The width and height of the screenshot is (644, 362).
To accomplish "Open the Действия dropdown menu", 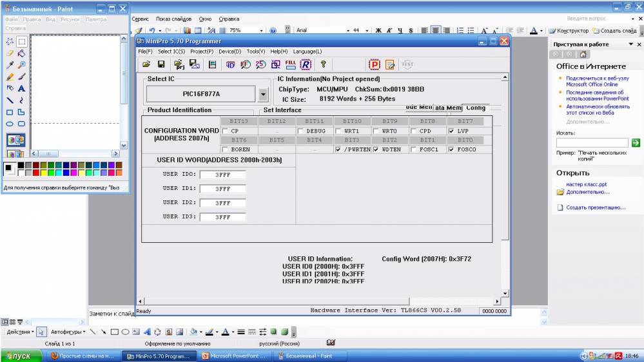I will click(x=19, y=332).
